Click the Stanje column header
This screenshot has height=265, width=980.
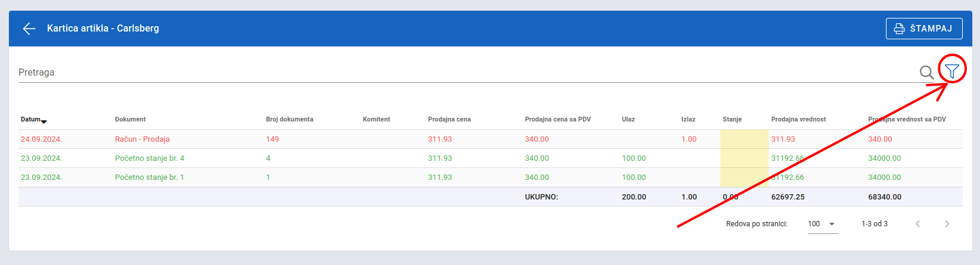coord(732,119)
